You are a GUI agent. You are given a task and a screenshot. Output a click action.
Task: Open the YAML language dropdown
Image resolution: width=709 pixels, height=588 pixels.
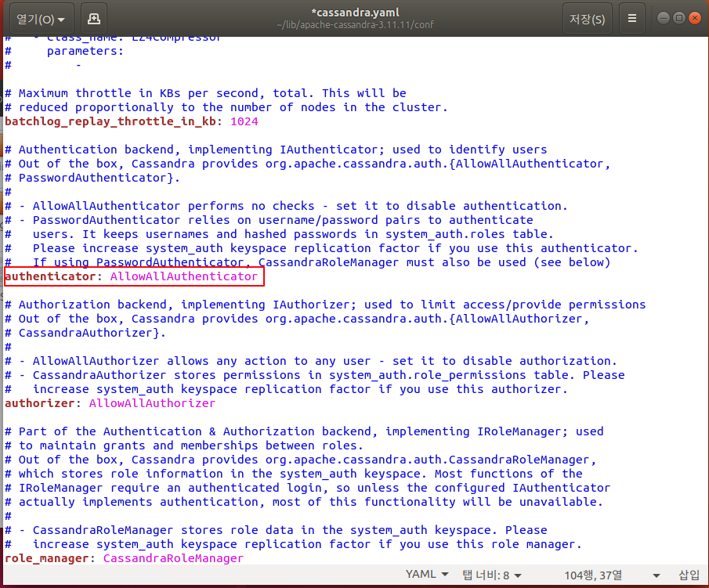coord(427,575)
